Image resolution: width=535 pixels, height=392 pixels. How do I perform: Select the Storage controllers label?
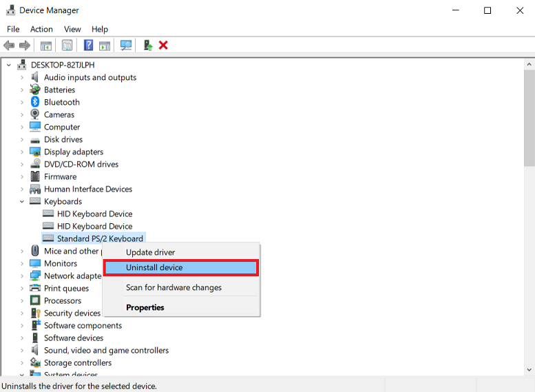(77, 362)
